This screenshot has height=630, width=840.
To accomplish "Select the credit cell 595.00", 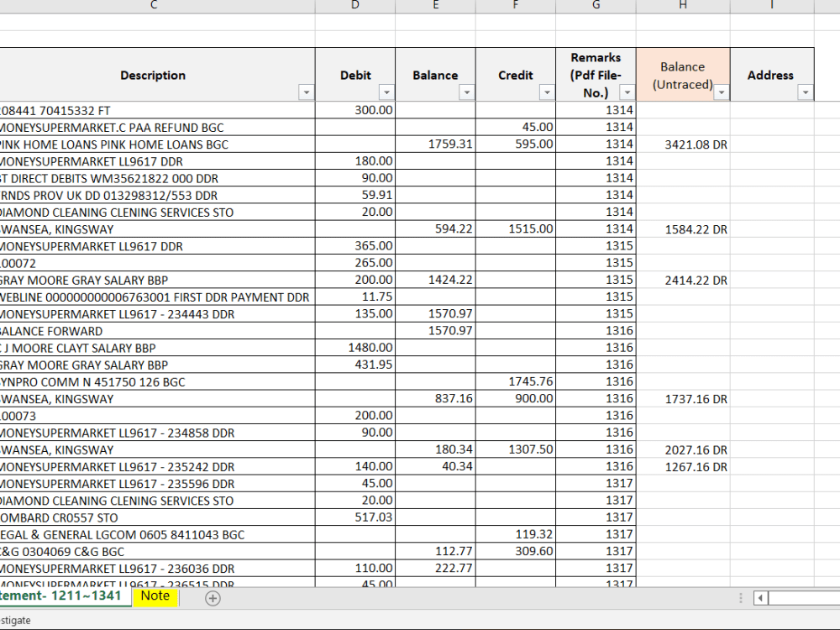I will [x=516, y=144].
